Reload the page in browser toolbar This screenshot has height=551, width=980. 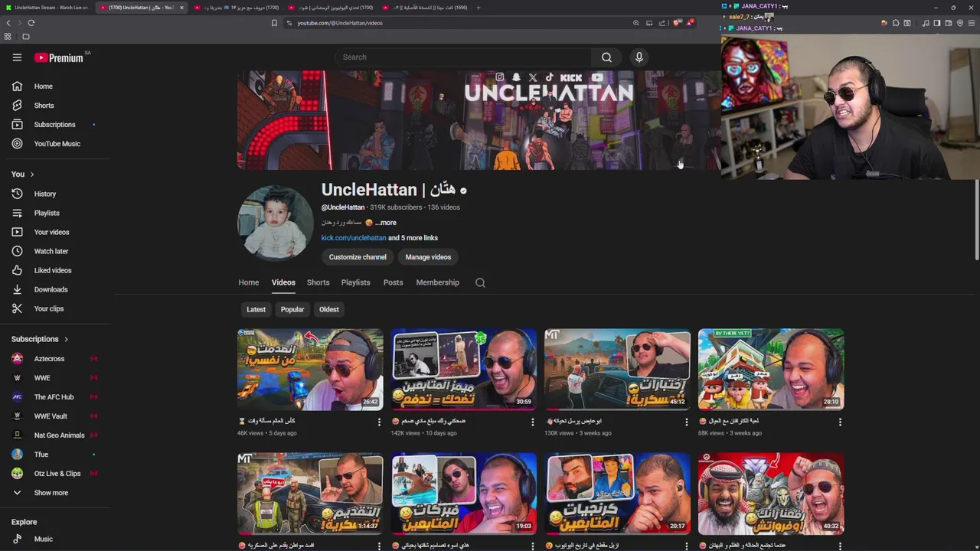point(31,23)
